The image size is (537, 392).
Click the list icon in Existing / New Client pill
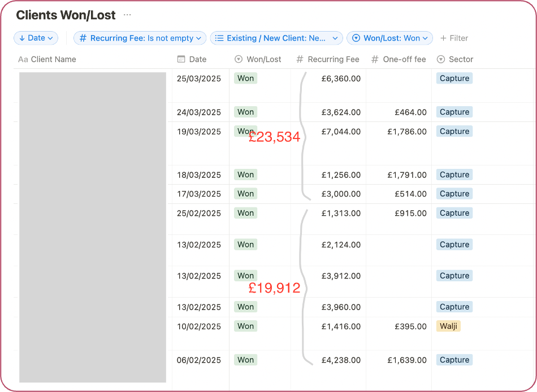219,38
